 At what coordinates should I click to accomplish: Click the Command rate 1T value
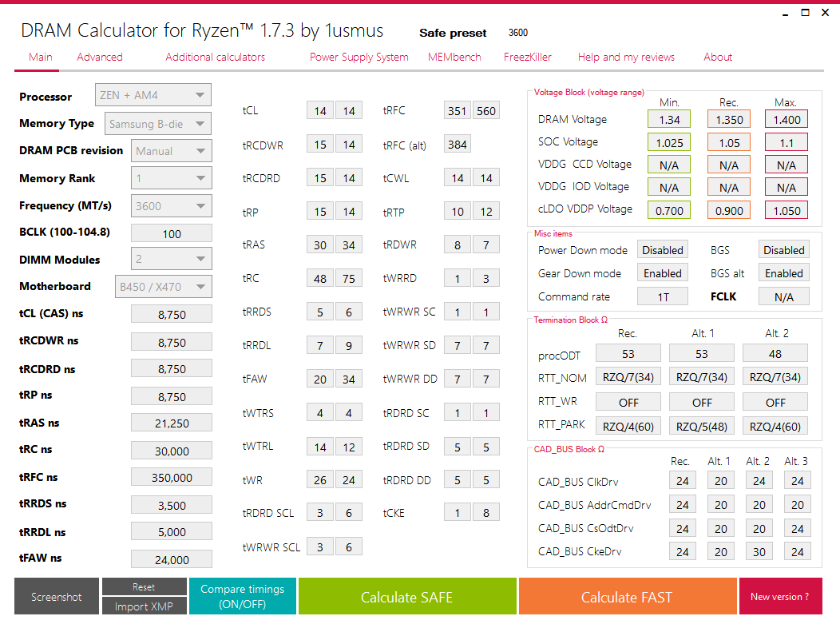[663, 296]
